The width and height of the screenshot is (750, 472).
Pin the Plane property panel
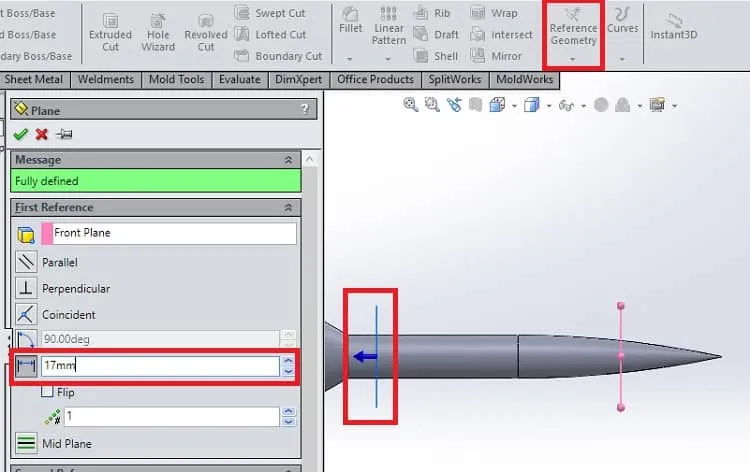[64, 134]
